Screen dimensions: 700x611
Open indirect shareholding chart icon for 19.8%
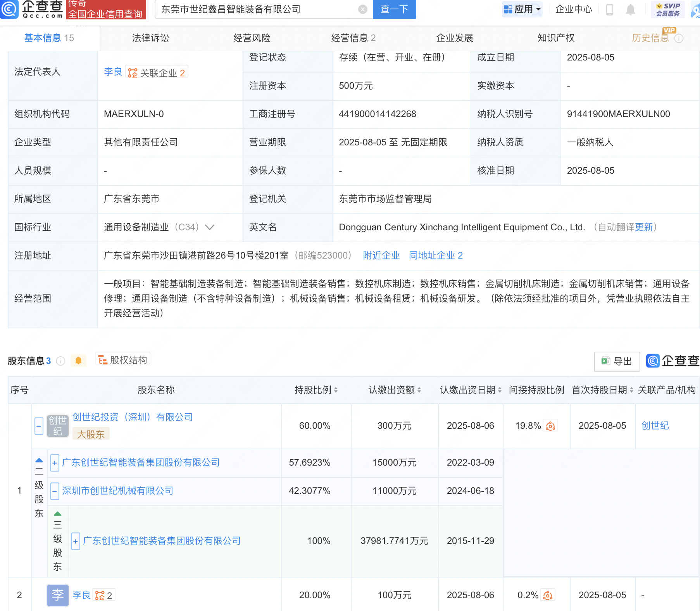(550, 426)
